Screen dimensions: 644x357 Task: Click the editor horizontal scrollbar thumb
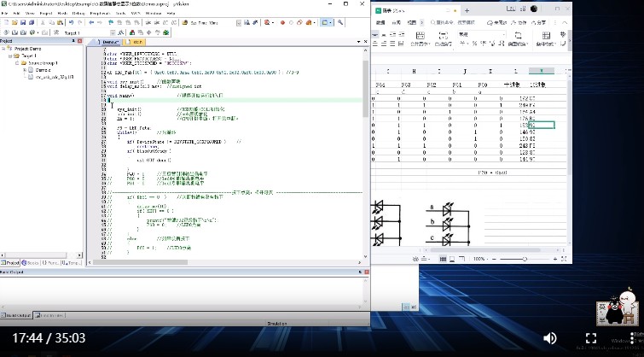coord(141,262)
